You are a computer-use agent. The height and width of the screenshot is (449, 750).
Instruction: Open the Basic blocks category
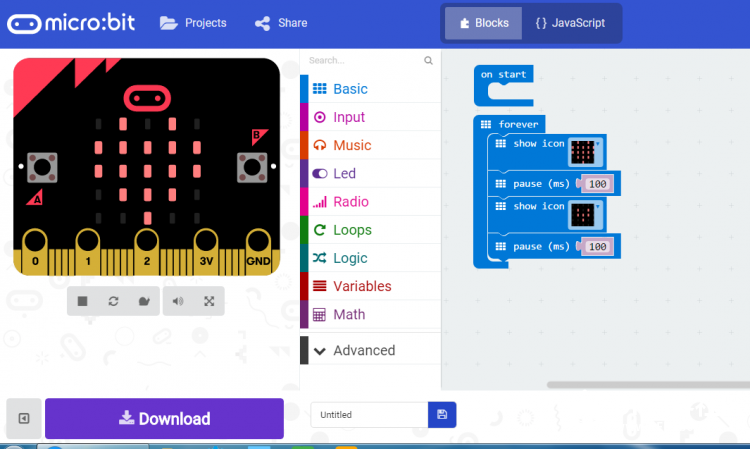(x=370, y=89)
